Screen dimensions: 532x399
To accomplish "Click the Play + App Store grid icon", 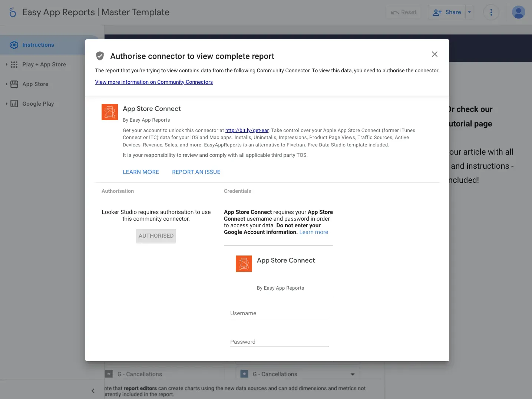I will (14, 65).
